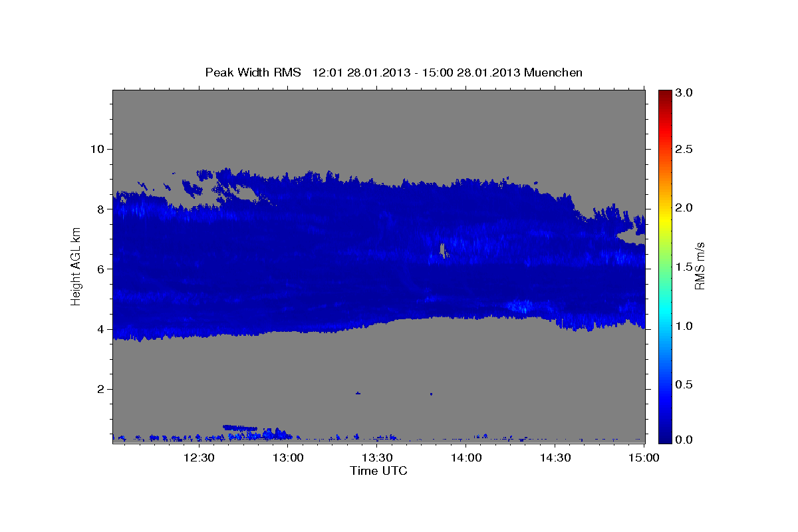
Task: Click the 12:30 time tick label
Action: 199,458
